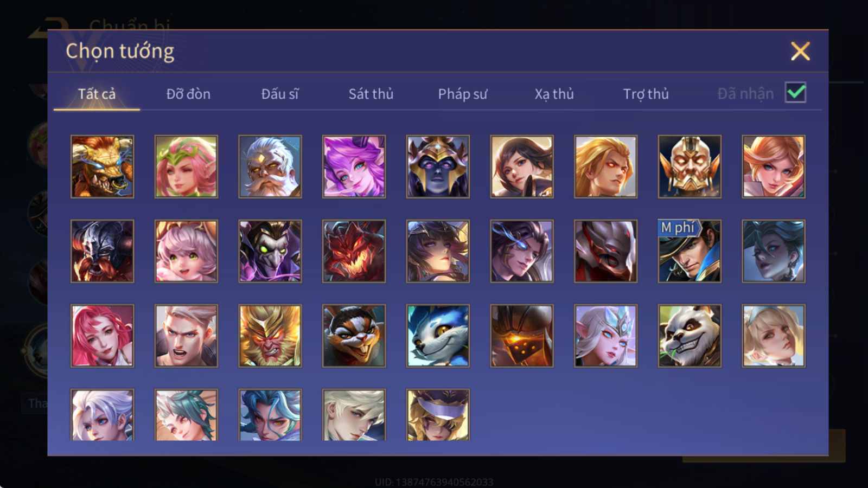
Task: Switch to the Pháp sư tab
Action: (462, 94)
